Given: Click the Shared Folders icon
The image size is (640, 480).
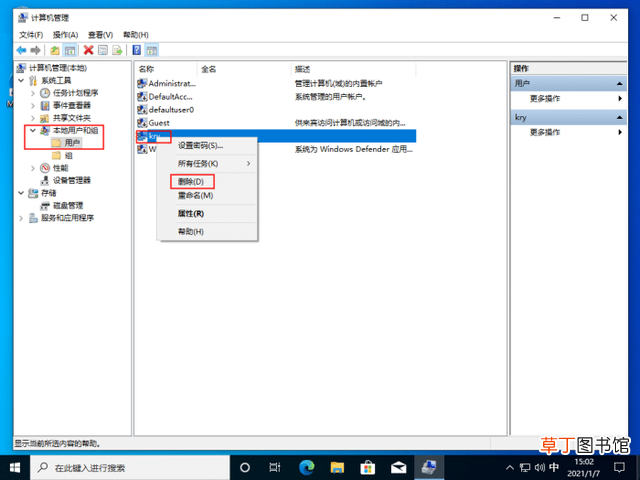Looking at the screenshot, I should pyautogui.click(x=45, y=118).
